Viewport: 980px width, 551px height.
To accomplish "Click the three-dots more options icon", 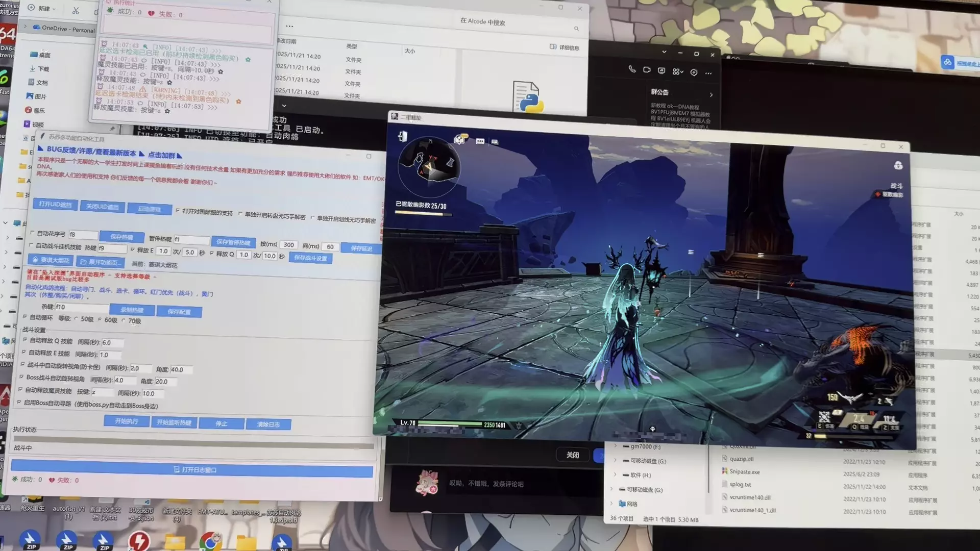I will 708,73.
